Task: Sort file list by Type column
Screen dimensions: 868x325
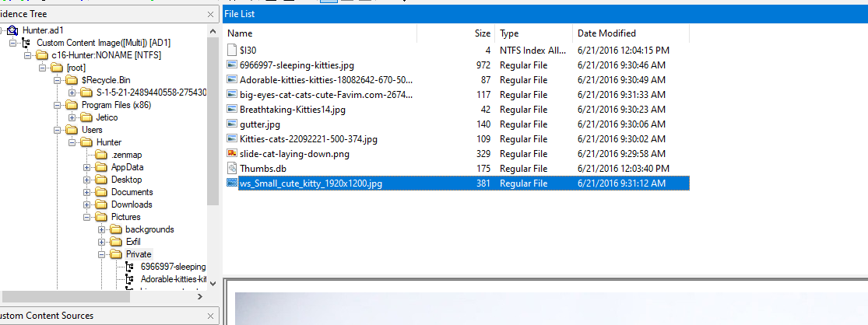Action: [x=533, y=33]
